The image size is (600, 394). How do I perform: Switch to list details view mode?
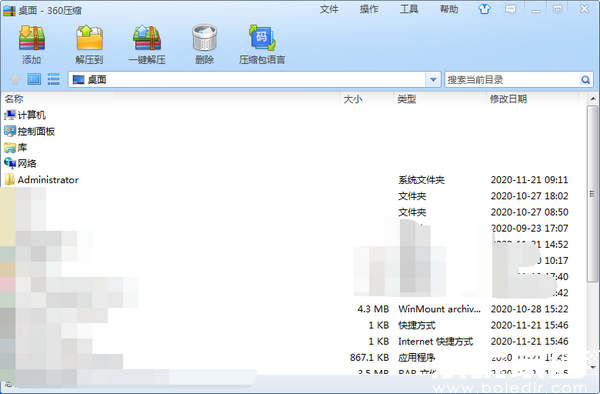(53, 79)
